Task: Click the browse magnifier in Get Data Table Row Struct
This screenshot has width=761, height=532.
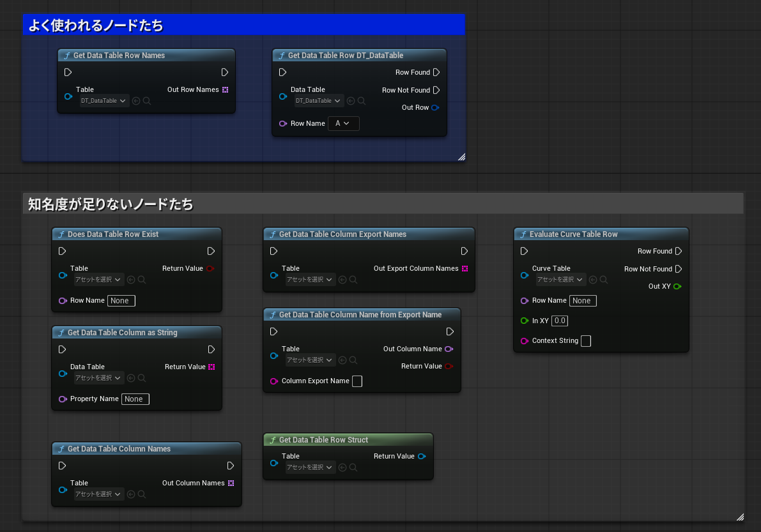Action: (x=353, y=467)
